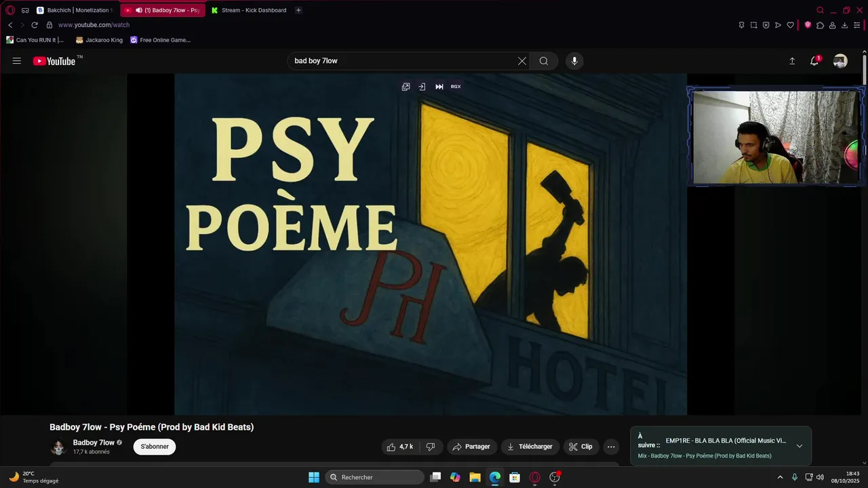
Task: Open OBS Studio from the taskbar
Action: point(555,477)
